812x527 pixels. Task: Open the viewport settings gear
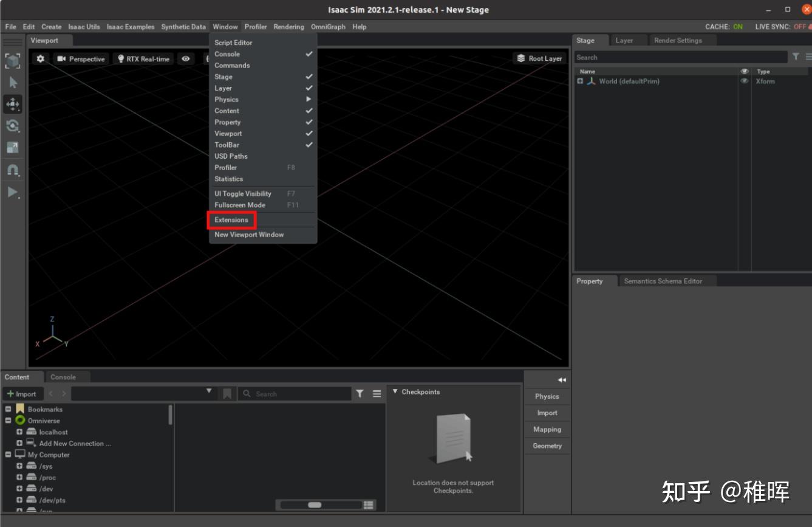(40, 59)
